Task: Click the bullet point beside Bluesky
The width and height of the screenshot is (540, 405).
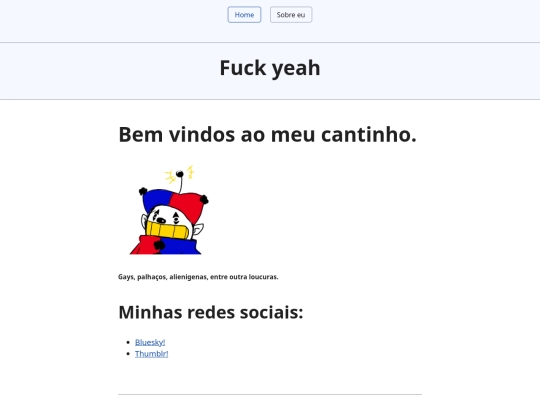Action: (x=128, y=342)
